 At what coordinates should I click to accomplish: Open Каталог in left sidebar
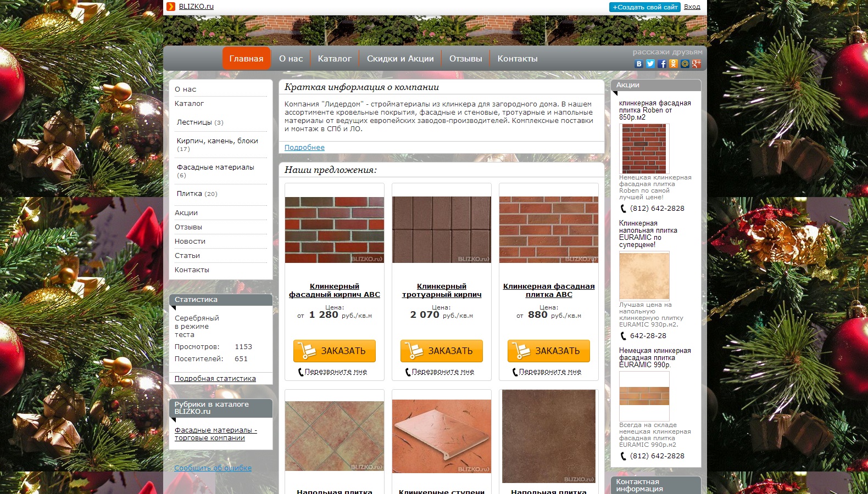[x=189, y=103]
